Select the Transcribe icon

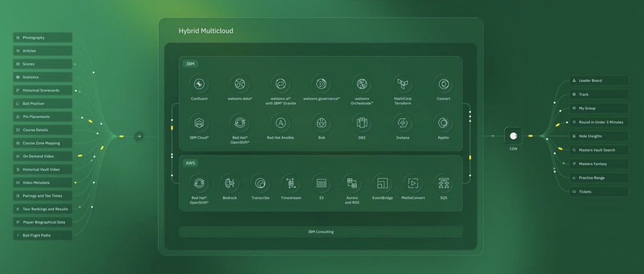[x=260, y=183]
